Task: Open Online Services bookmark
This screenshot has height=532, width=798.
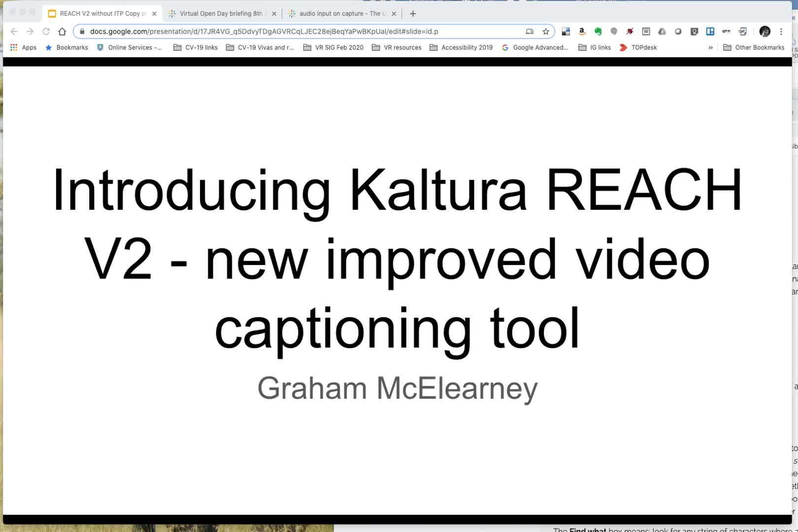Action: (x=129, y=47)
